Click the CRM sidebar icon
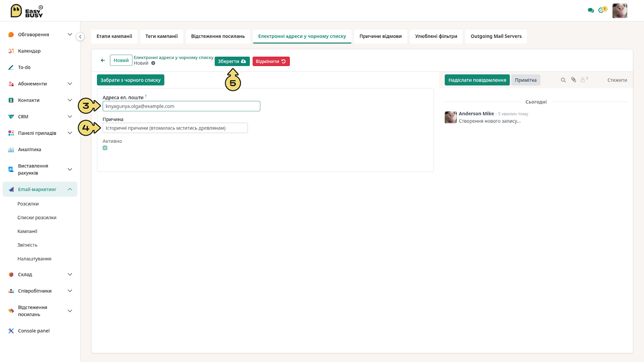This screenshot has width=644, height=362. (x=11, y=117)
